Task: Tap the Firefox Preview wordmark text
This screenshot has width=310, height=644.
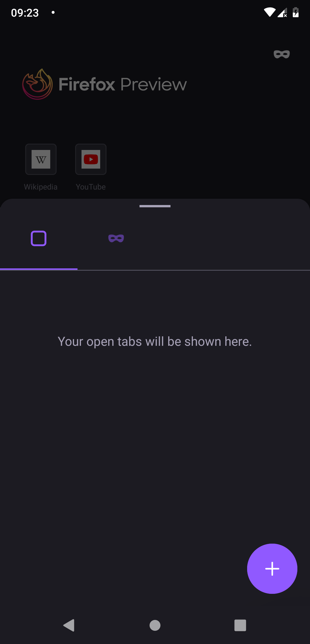Action: pos(123,84)
